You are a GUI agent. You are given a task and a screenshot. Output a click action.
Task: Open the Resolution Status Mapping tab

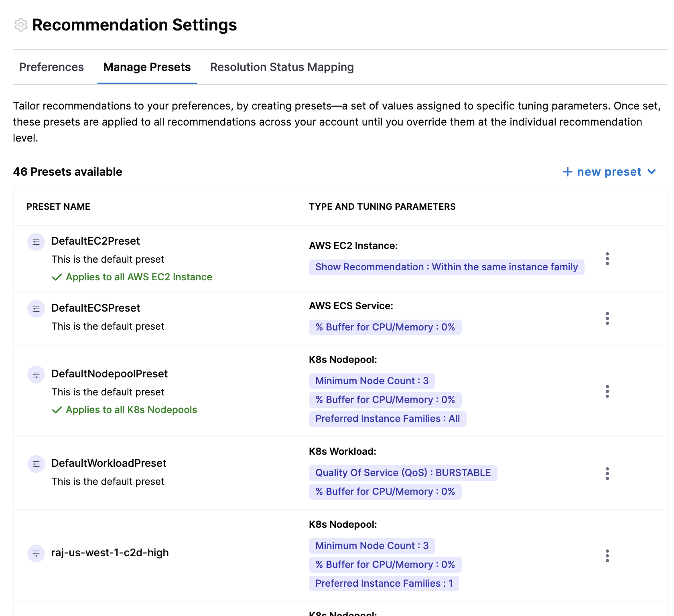[282, 67]
